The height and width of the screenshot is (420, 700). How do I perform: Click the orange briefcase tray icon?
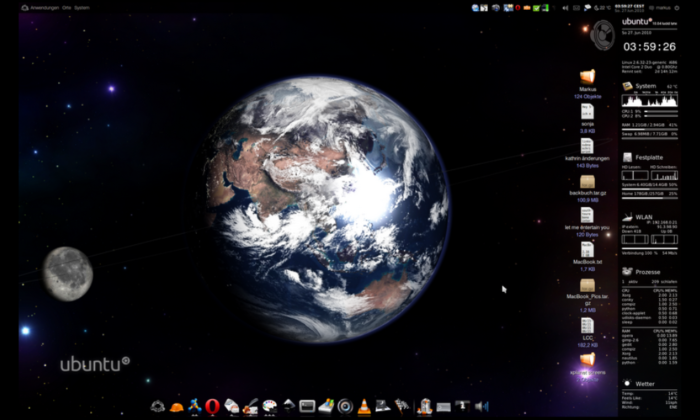[527, 8]
